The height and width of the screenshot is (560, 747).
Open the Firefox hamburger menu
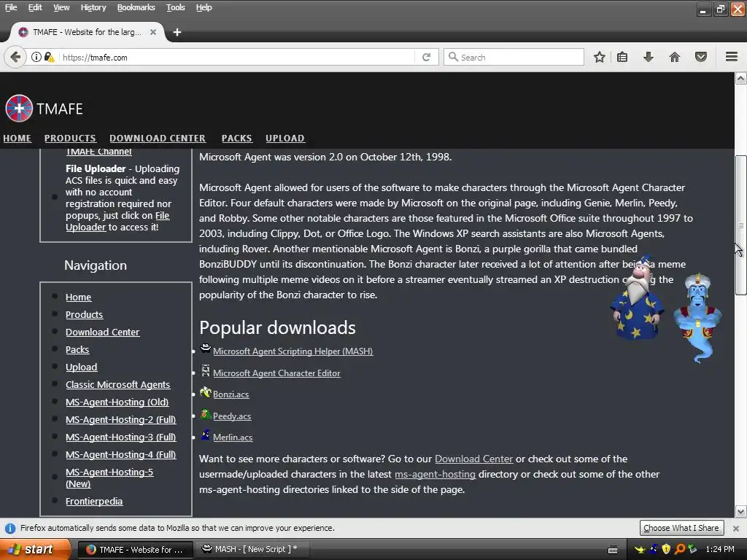[x=732, y=57]
